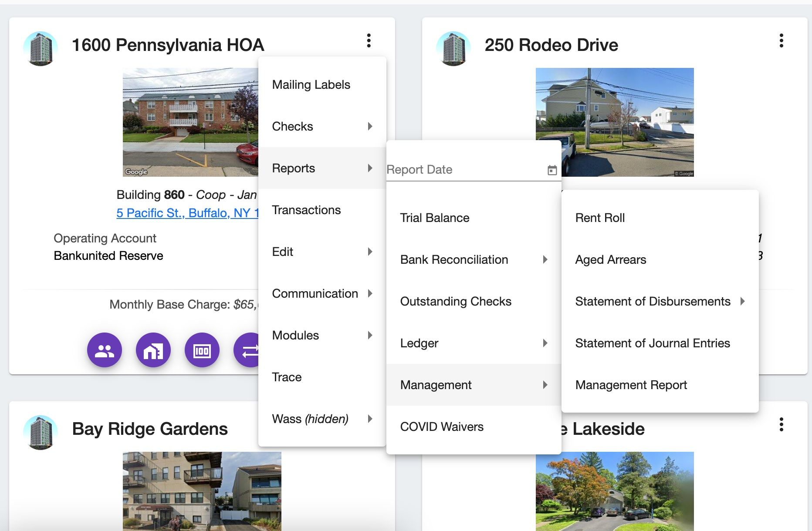Image resolution: width=812 pixels, height=531 pixels.
Task: Select Trial Balance from the Reports menu
Action: pyautogui.click(x=434, y=218)
